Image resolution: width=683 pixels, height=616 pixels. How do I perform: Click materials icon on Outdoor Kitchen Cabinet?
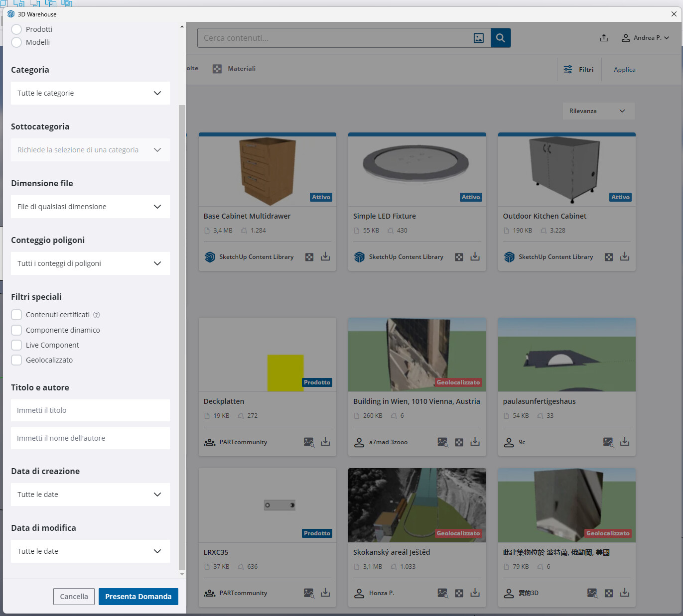click(609, 257)
